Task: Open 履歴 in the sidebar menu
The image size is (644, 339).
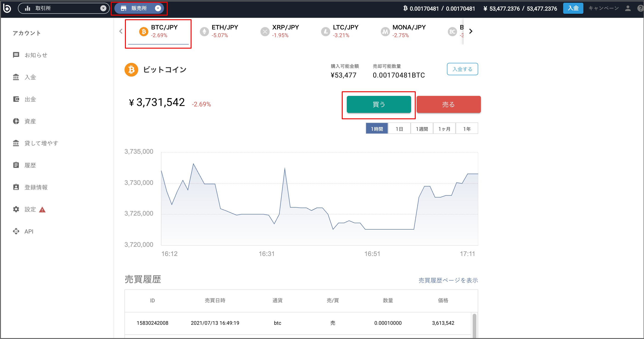Action: tap(30, 165)
